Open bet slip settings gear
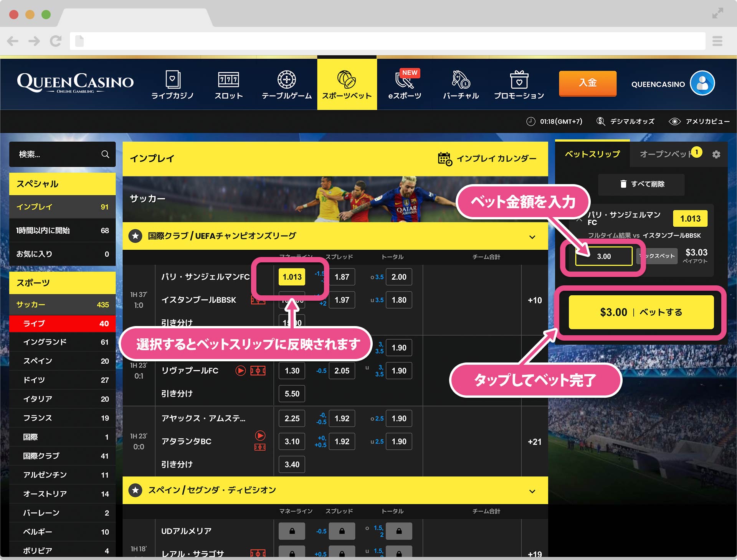This screenshot has width=737, height=560. coord(716,154)
